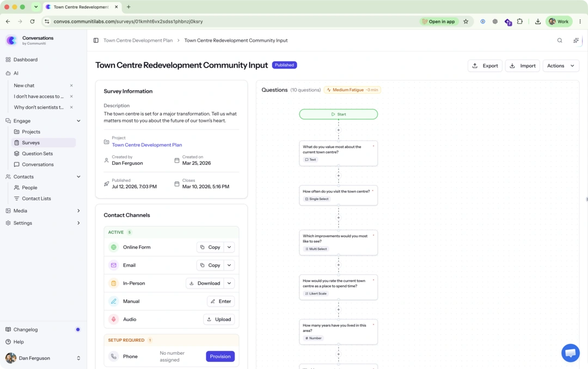The height and width of the screenshot is (369, 588).
Task: Click plus node after 'How often do you visit' question
Action: (x=338, y=218)
